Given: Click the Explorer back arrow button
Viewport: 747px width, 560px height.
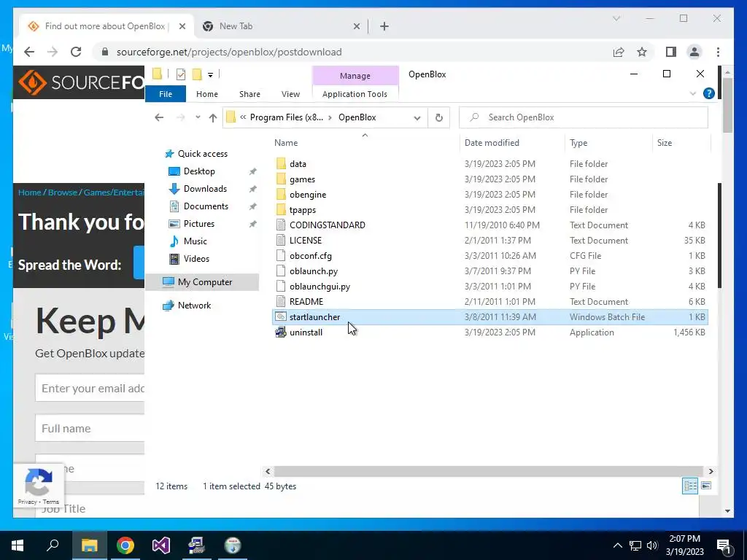Looking at the screenshot, I should pyautogui.click(x=159, y=117).
